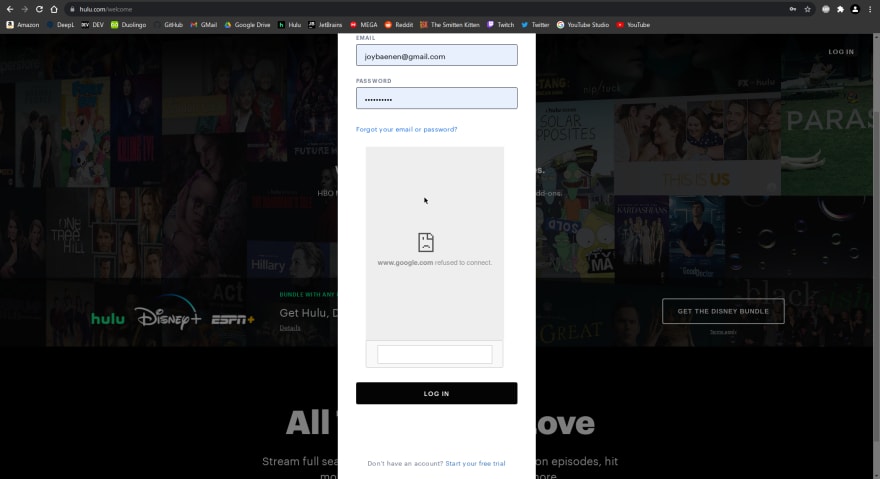Open the browser home page
Viewport: 880px width, 479px height.
point(54,9)
